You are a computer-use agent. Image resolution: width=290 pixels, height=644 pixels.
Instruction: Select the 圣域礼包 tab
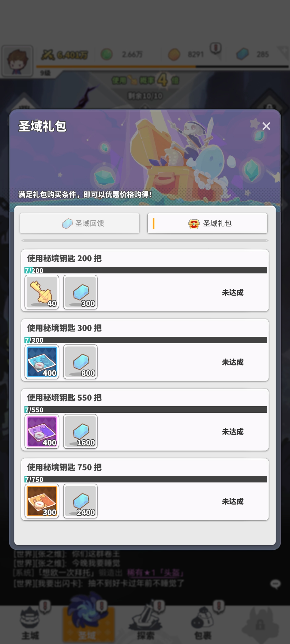click(207, 223)
